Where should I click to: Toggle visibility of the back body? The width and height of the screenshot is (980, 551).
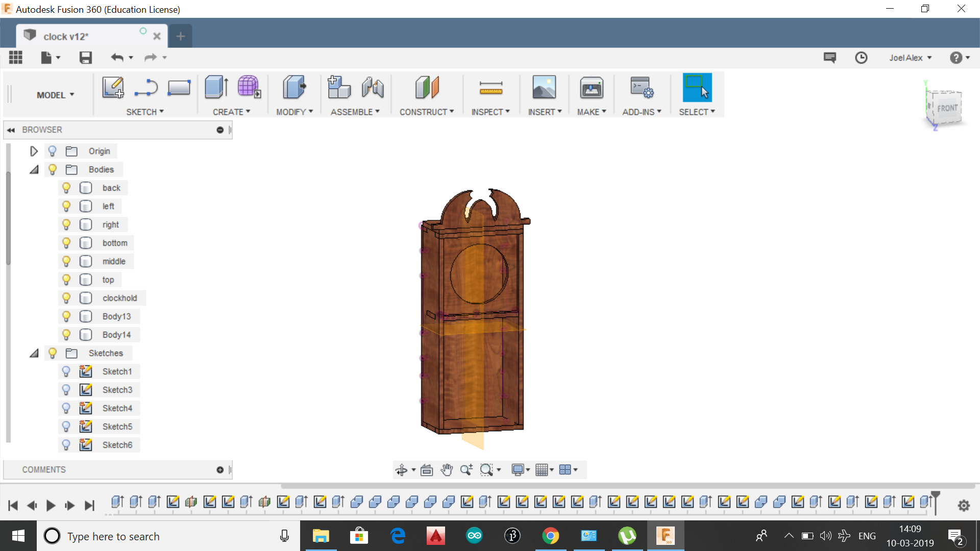click(x=66, y=188)
